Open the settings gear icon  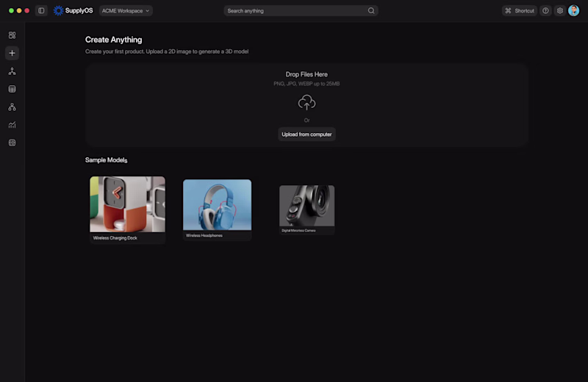560,10
